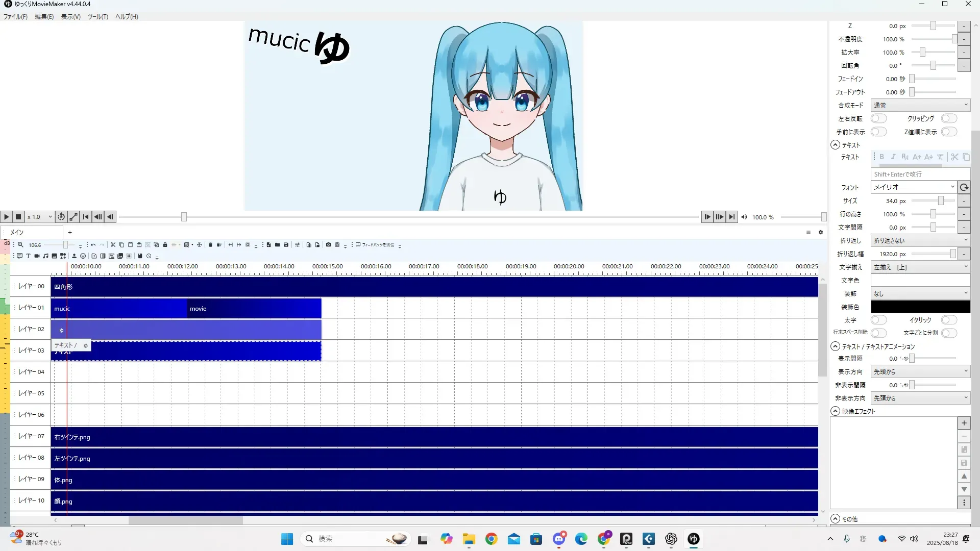Click the stop button next to play
The width and height of the screenshot is (980, 551).
click(18, 217)
